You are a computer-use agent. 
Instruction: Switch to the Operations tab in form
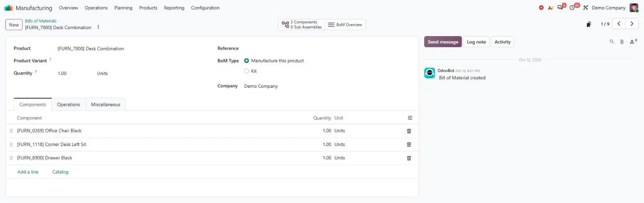tap(69, 105)
